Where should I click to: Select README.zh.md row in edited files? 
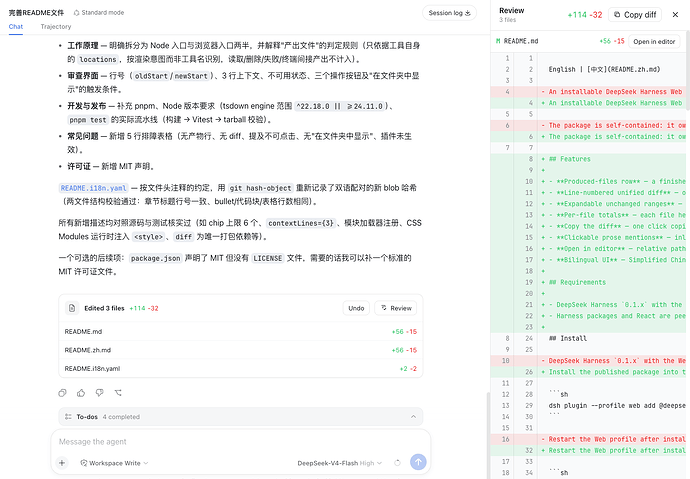(x=240, y=350)
